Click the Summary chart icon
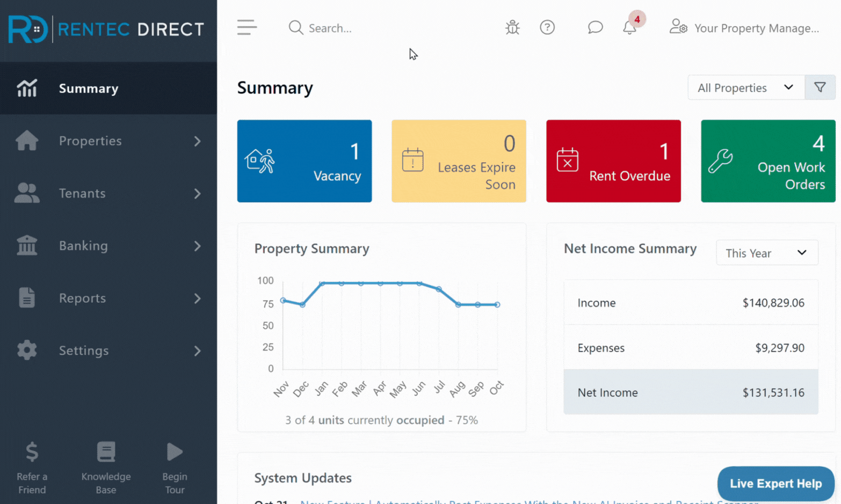Screen dimensions: 841x504 click(27, 88)
